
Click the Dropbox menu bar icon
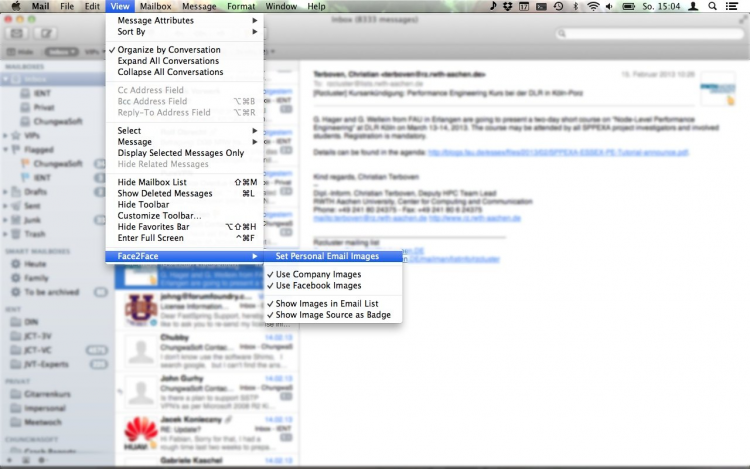click(x=508, y=6)
